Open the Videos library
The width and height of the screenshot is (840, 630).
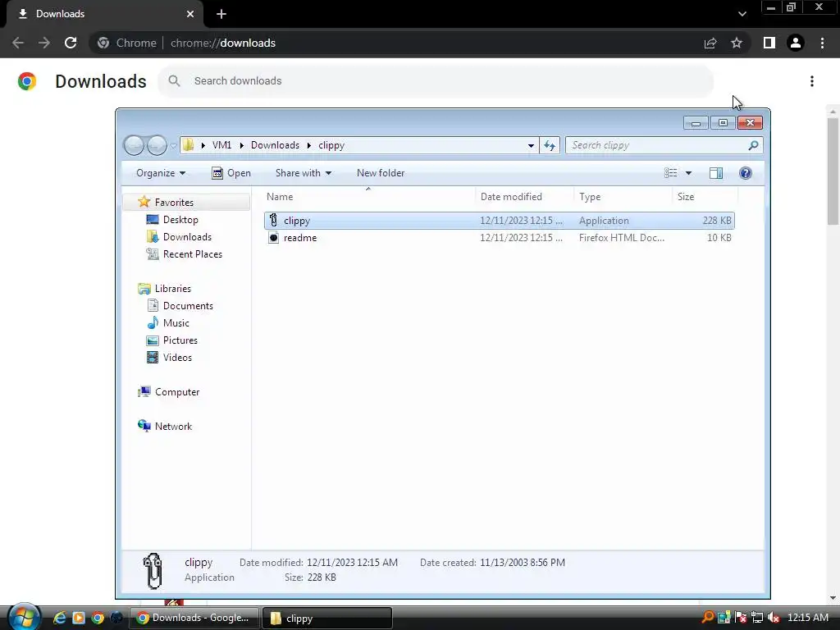[177, 357]
